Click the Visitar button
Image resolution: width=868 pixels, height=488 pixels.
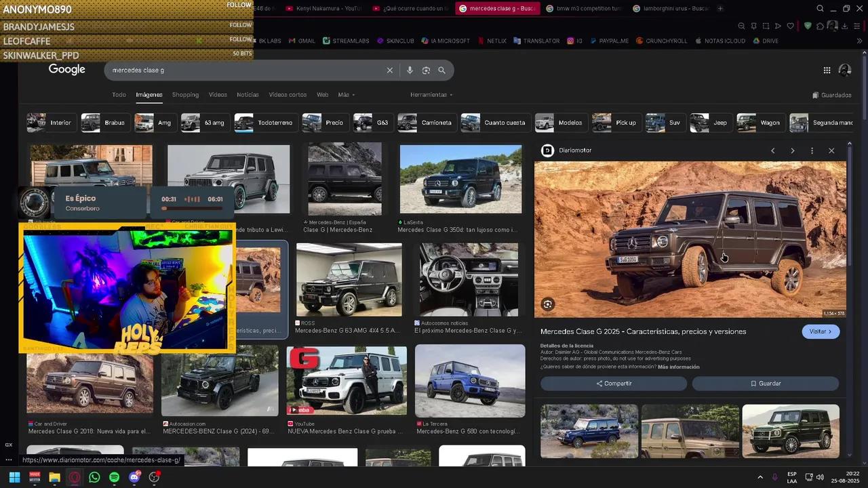[821, 331]
